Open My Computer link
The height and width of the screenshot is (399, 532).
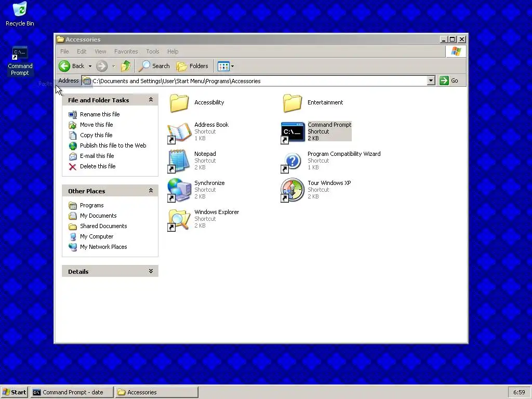(96, 236)
